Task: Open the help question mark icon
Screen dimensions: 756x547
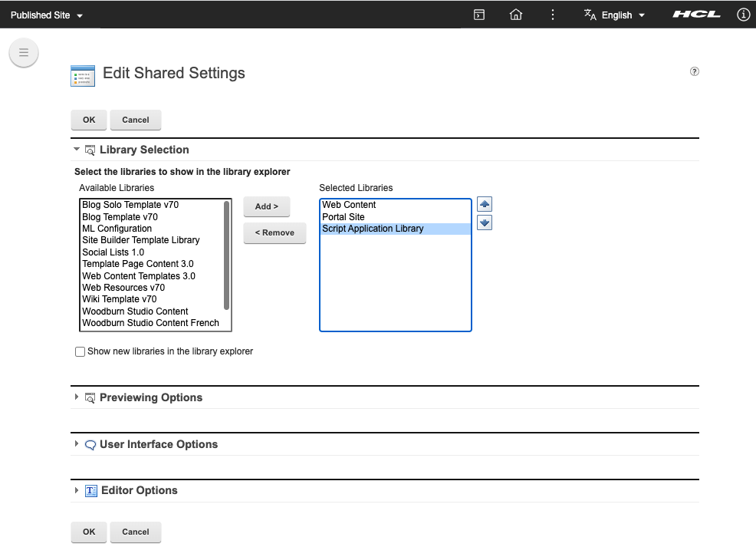Action: (x=695, y=71)
